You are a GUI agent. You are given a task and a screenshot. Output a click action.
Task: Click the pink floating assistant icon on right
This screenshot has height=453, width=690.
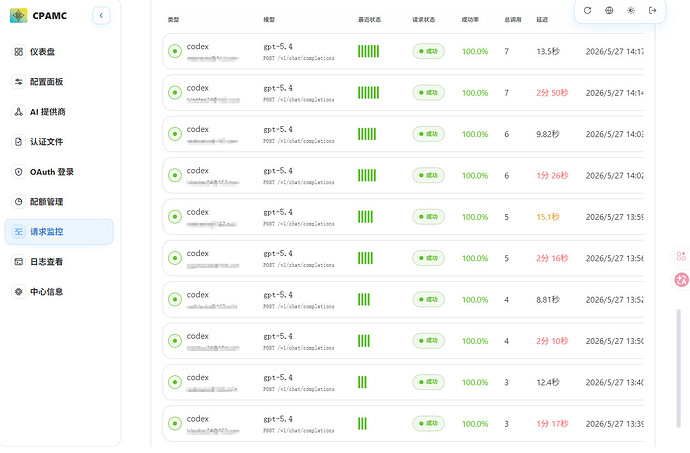682,280
